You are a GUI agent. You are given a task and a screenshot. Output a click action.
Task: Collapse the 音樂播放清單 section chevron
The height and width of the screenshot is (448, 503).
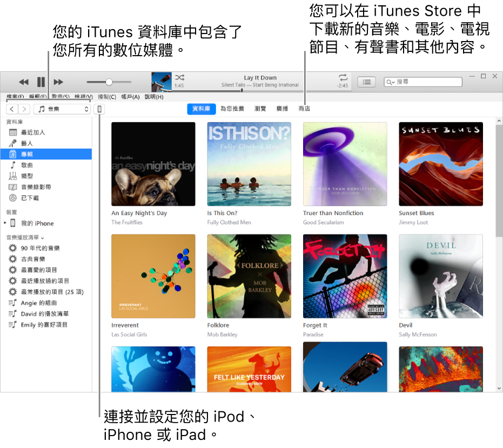tap(42, 238)
